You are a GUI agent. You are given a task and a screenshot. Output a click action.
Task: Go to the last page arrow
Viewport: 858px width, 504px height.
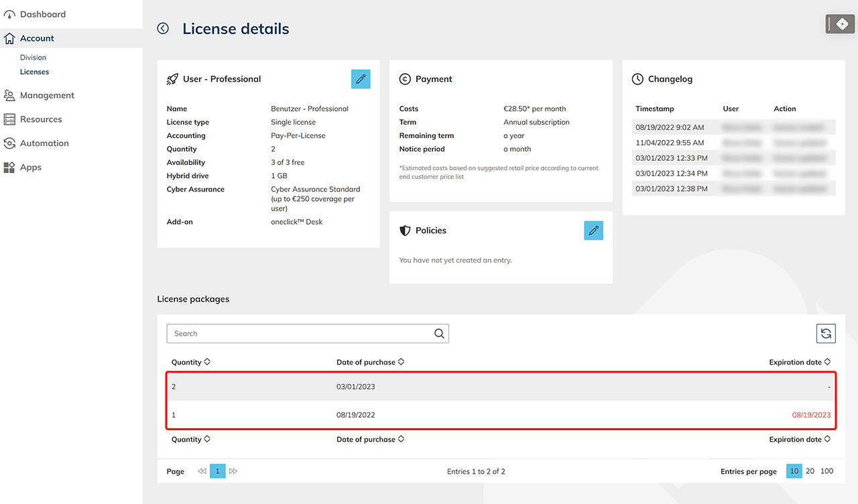(x=233, y=471)
